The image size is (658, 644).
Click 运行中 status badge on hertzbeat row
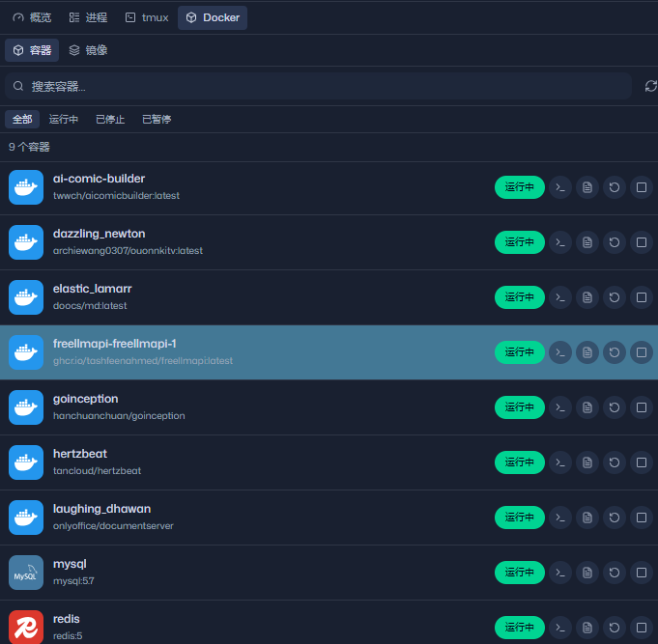click(520, 462)
